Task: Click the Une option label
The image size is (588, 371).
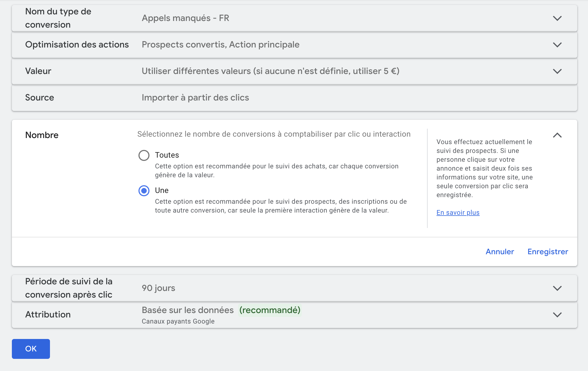Action: click(x=162, y=190)
